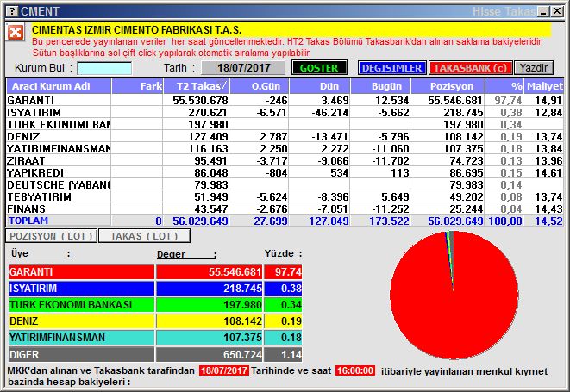This screenshot has height=392, width=570.
Task: Click the Tarih date field 18/07/2017
Action: [243, 68]
